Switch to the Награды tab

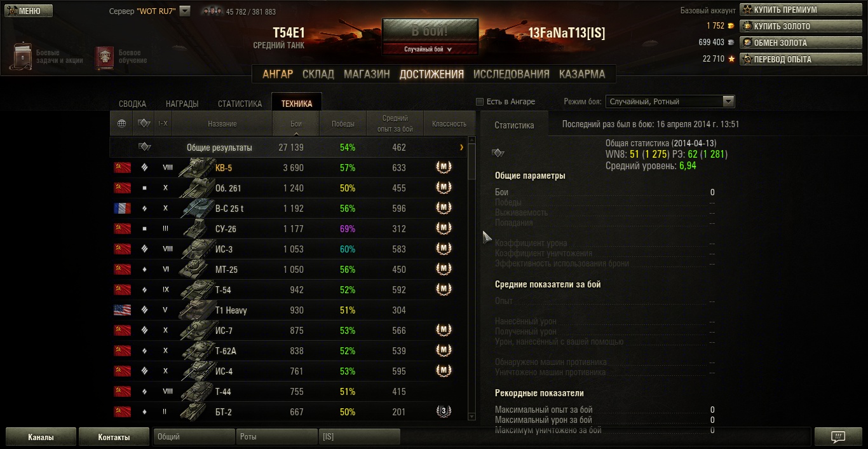pos(182,104)
